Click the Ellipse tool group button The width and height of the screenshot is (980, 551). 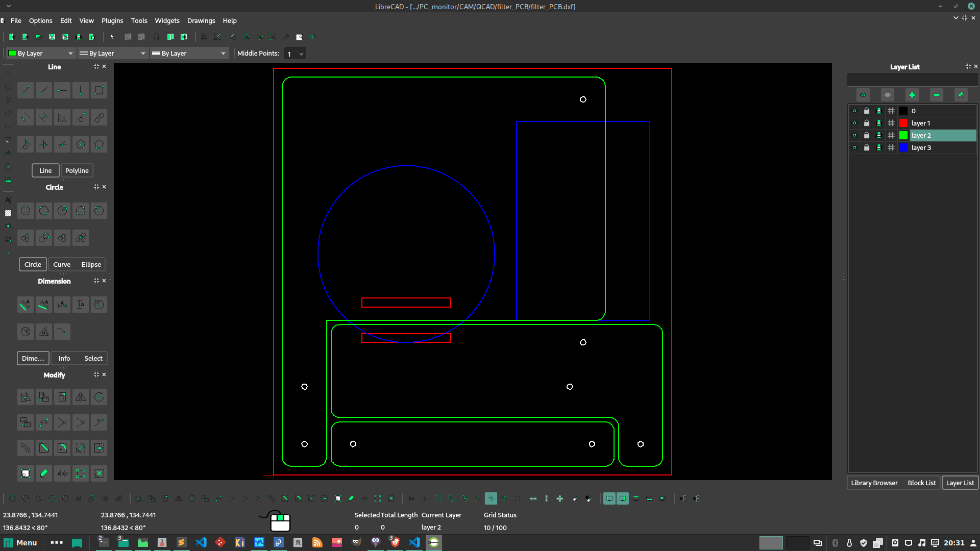91,264
